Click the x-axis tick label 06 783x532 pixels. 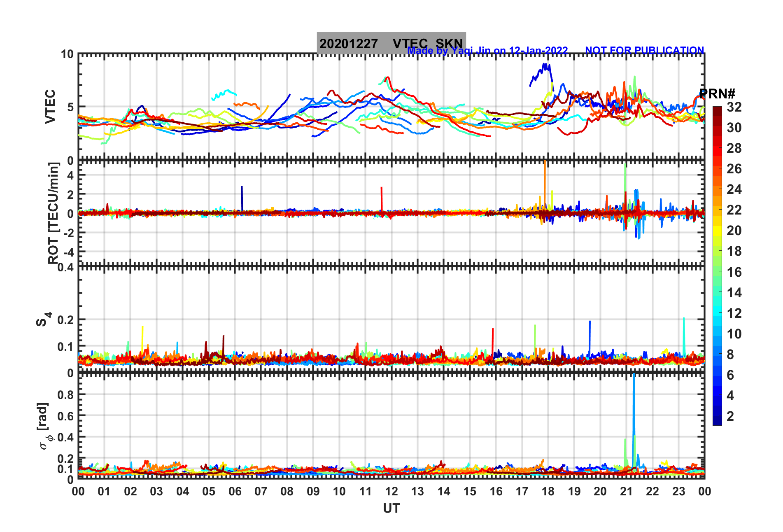tap(235, 491)
